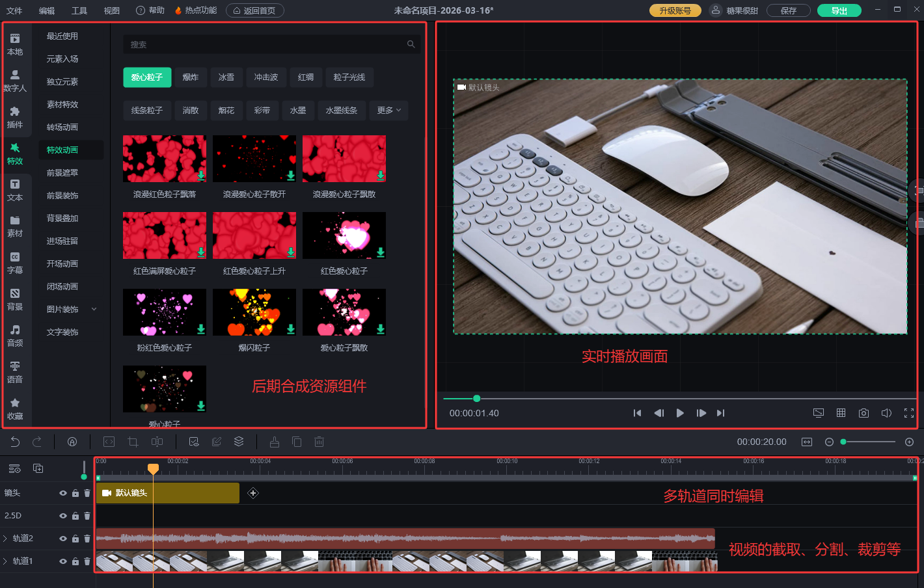Take a snapshot with the camera icon

point(863,413)
